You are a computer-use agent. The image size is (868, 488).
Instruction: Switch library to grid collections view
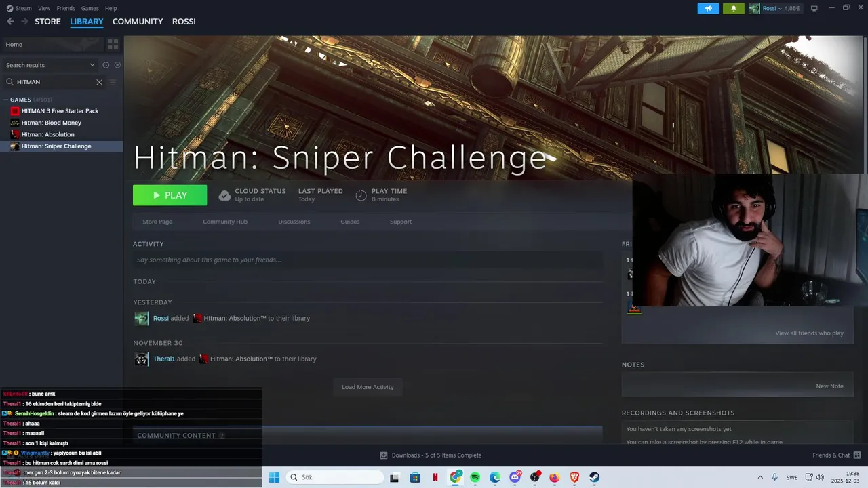[x=113, y=44]
